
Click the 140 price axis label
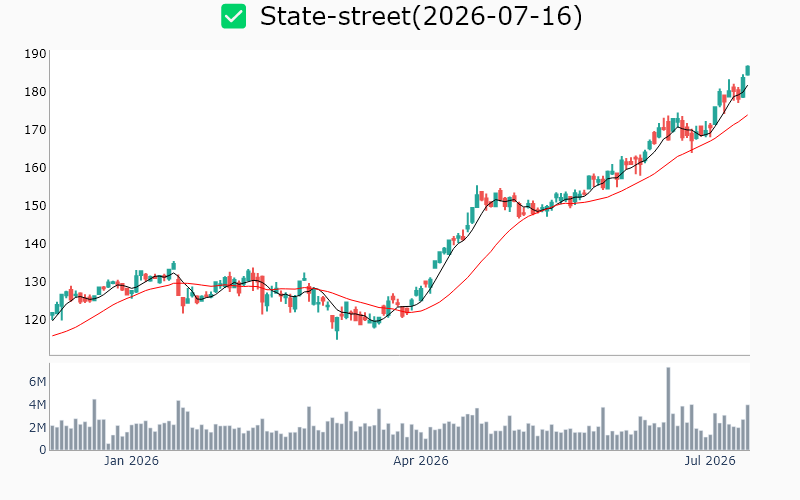(35, 243)
